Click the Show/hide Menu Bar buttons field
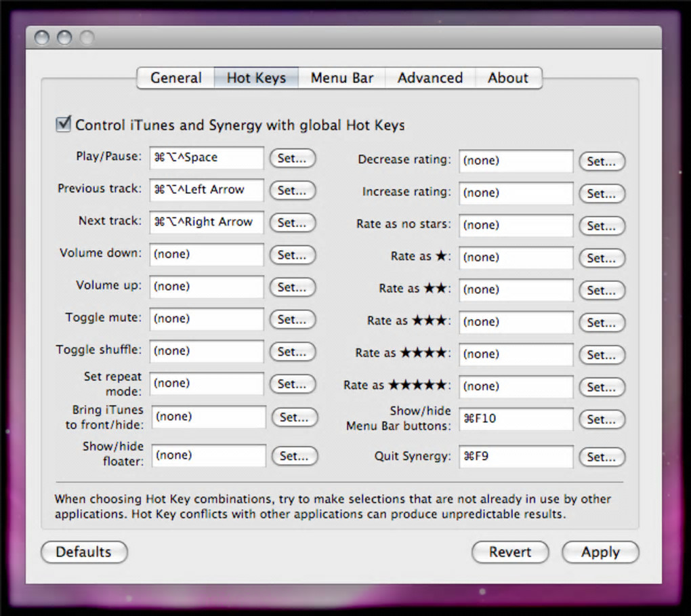The width and height of the screenshot is (691, 616). click(516, 419)
